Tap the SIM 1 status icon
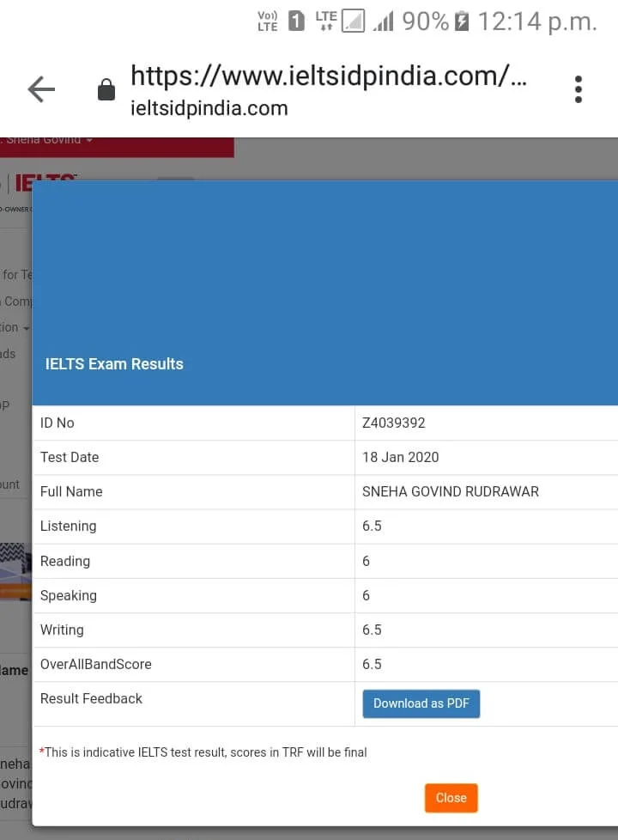The height and width of the screenshot is (840, 618). pos(296,21)
